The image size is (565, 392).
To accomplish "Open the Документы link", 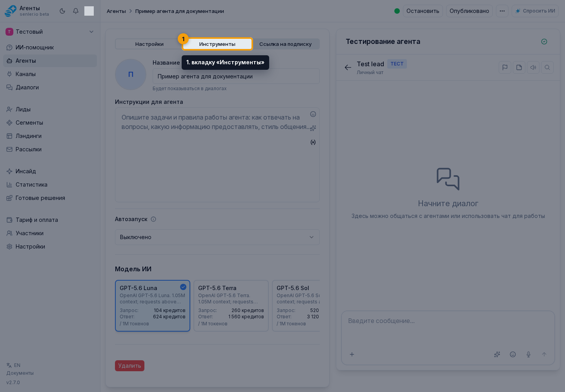I will pyautogui.click(x=20, y=373).
